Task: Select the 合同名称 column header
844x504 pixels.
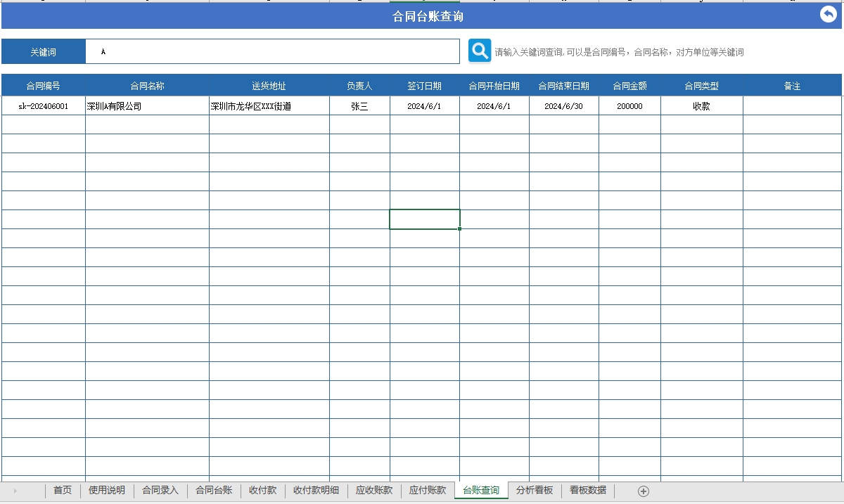Action: (147, 86)
